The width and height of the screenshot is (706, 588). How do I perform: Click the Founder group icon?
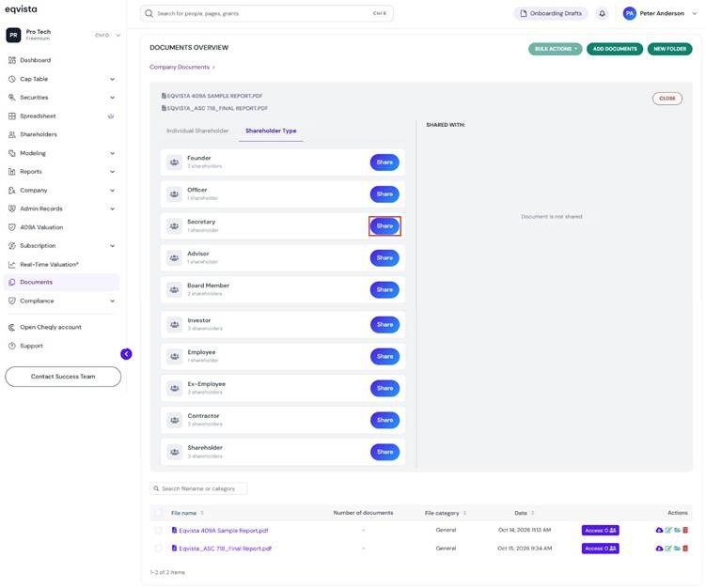[174, 162]
